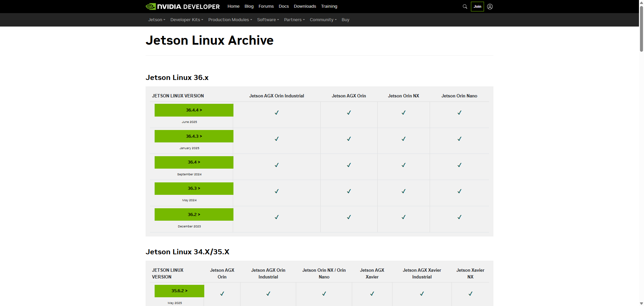The image size is (644, 306).
Task: Select the 'Jetson Linux 34.X/35.X' heading
Action: click(187, 252)
